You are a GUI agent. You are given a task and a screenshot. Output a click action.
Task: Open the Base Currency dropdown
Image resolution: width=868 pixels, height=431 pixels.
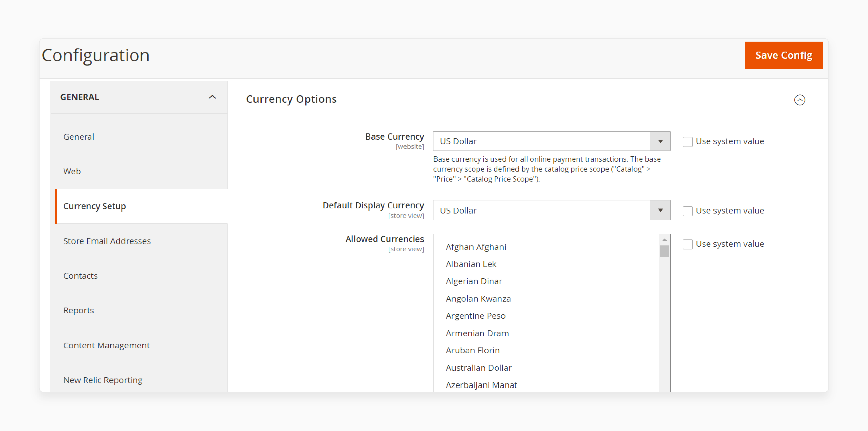551,141
